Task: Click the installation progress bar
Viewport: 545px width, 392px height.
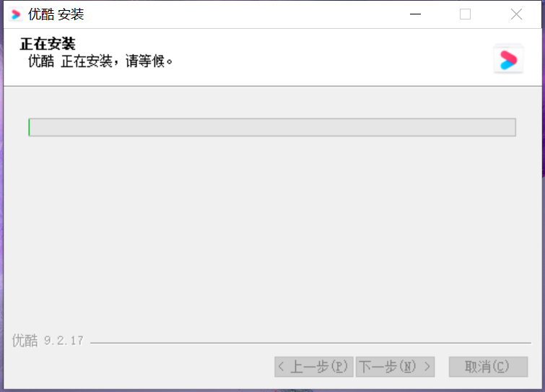Action: 272,127
